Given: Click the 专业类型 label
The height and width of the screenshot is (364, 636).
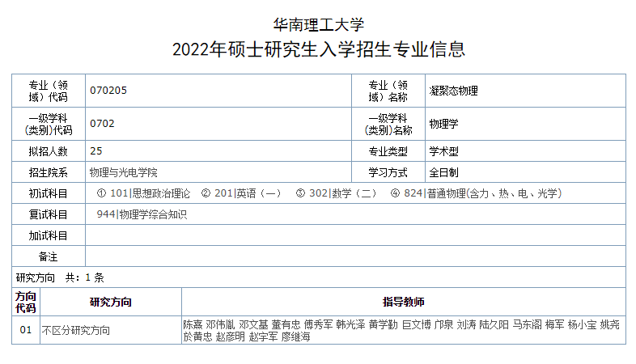Looking at the screenshot, I should pyautogui.click(x=388, y=151).
